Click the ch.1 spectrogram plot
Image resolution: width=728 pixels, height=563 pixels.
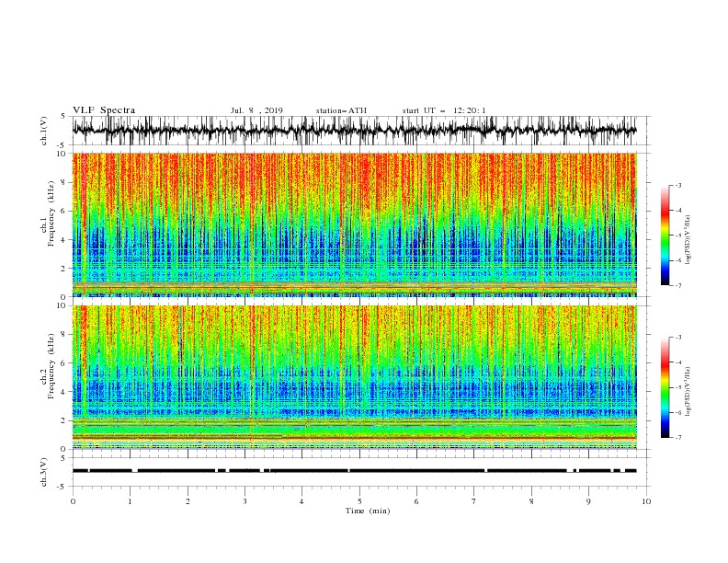355,224
